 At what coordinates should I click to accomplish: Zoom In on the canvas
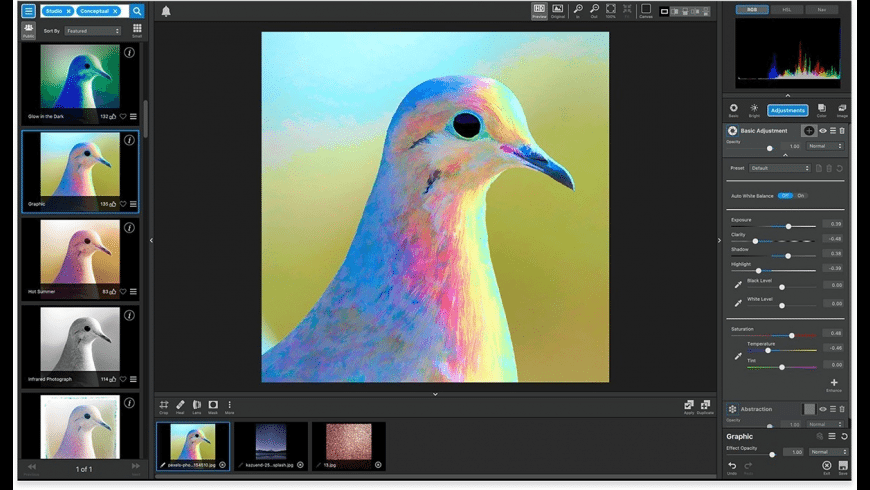(x=578, y=11)
